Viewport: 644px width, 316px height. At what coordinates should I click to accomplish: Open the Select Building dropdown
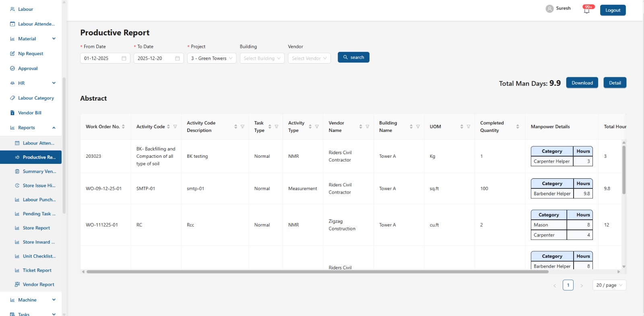tap(262, 58)
